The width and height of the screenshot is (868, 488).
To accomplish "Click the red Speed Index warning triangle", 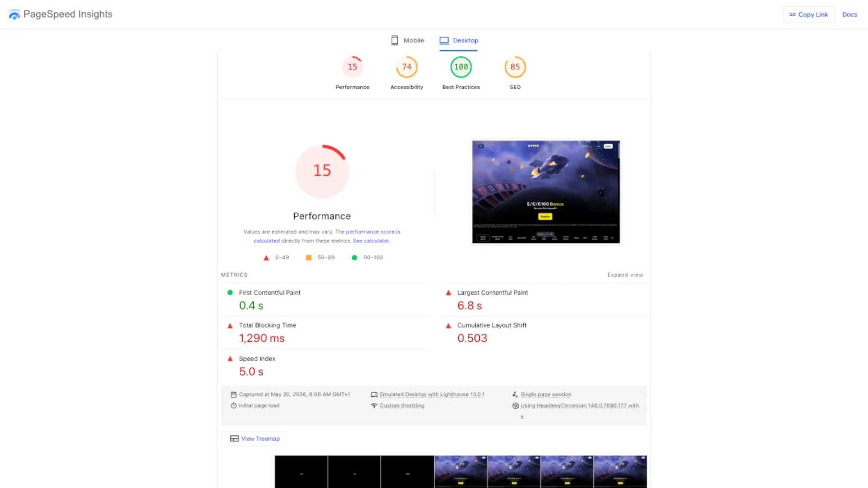I will point(230,359).
